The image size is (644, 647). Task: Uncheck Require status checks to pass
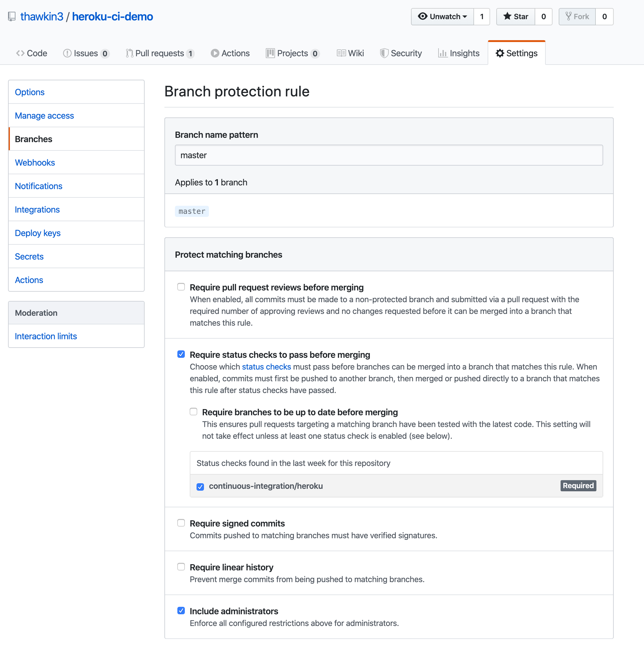181,354
